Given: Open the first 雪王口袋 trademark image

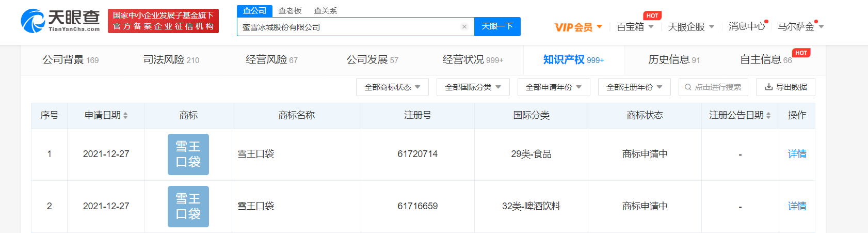Looking at the screenshot, I should 188,154.
